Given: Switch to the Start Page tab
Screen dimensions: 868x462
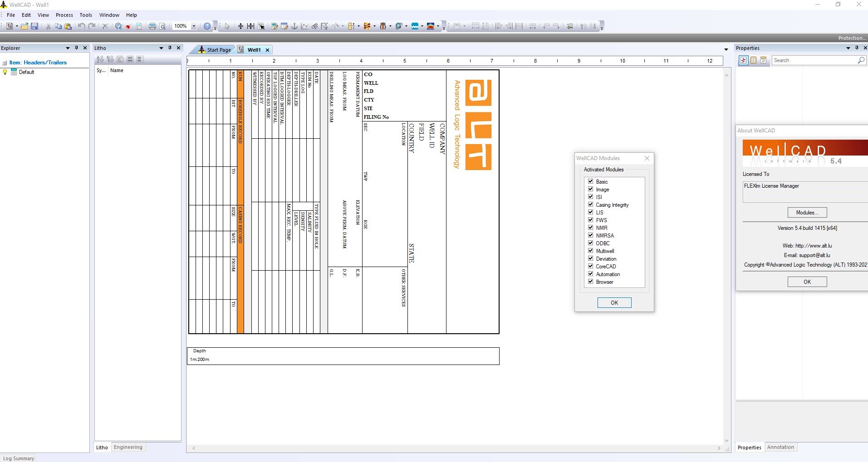Looking at the screenshot, I should pos(215,50).
